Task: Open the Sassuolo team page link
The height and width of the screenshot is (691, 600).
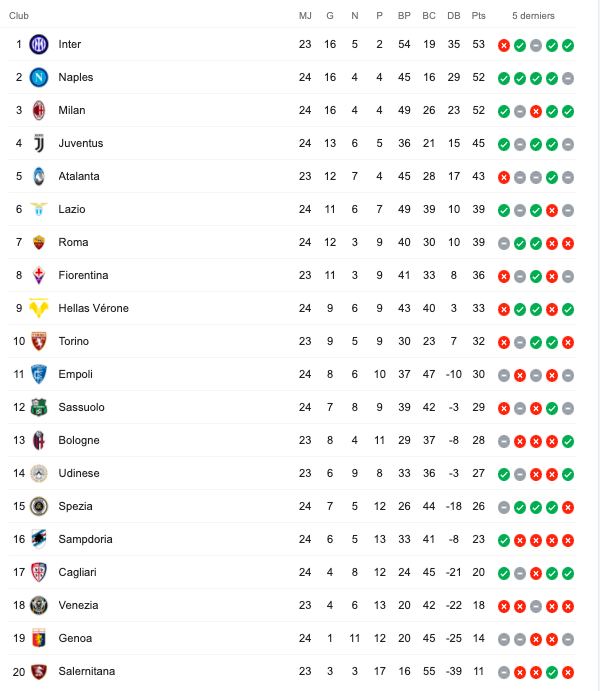Action: pyautogui.click(x=82, y=407)
